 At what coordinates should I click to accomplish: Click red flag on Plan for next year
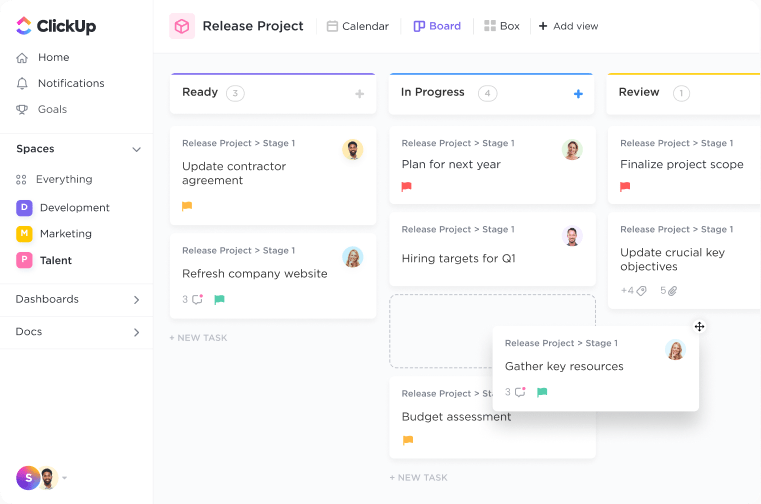click(x=407, y=186)
